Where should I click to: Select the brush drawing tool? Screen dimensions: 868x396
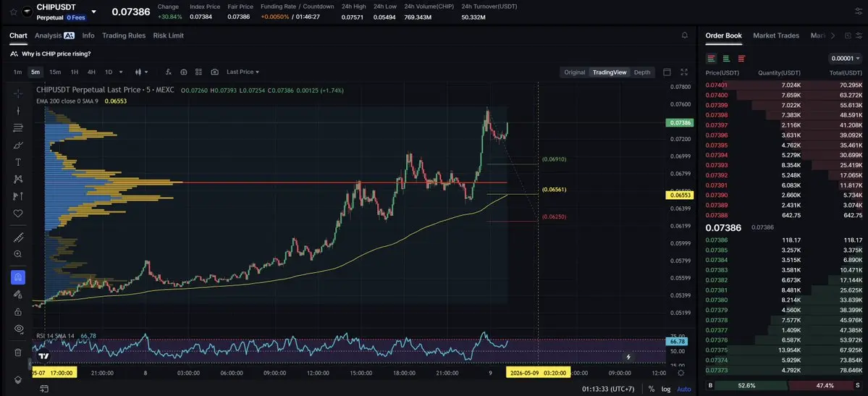coord(17,145)
